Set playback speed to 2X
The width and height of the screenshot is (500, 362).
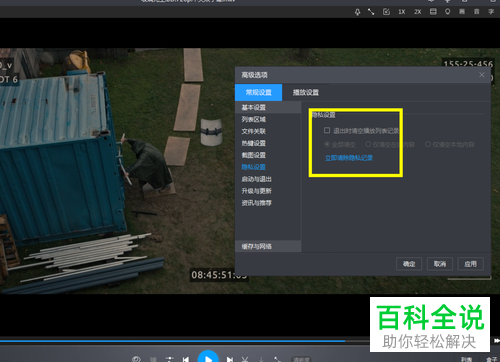[418, 12]
